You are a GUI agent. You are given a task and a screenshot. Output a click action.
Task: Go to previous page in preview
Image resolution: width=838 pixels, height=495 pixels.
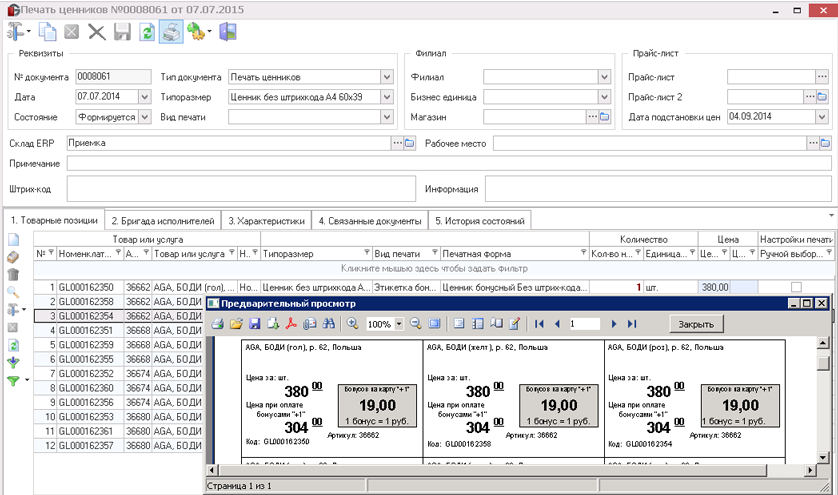coord(557,324)
